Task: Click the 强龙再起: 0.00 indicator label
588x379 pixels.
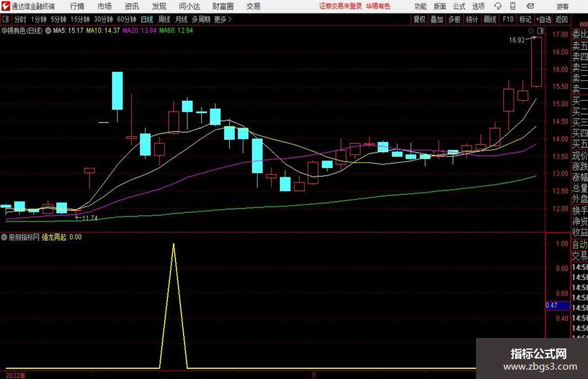Action: pyautogui.click(x=62, y=237)
